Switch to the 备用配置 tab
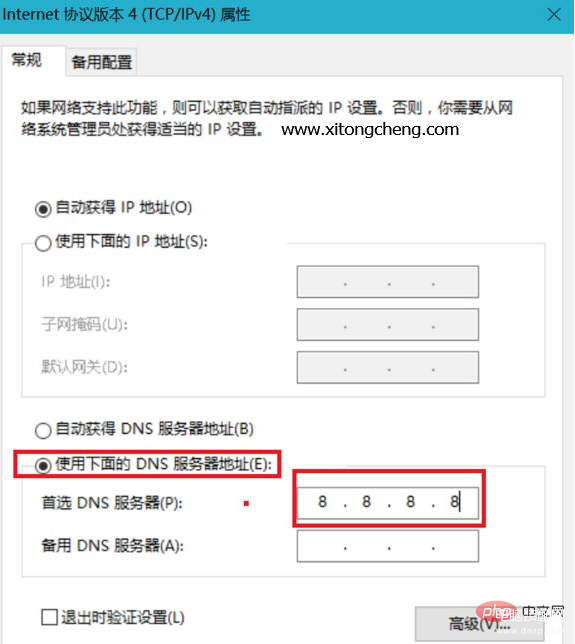575x644 pixels. click(101, 62)
